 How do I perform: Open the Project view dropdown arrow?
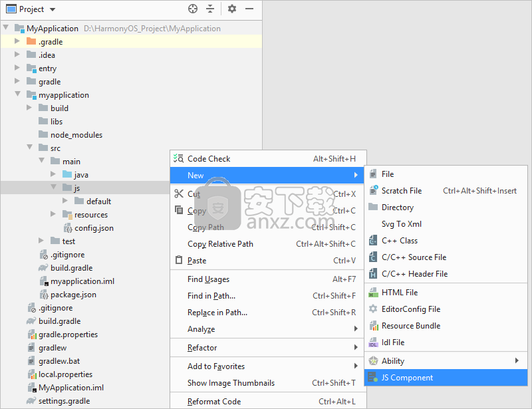(53, 9)
